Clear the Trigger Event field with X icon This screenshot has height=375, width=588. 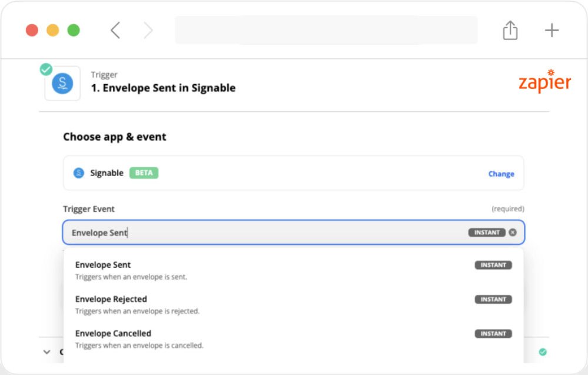pos(513,233)
